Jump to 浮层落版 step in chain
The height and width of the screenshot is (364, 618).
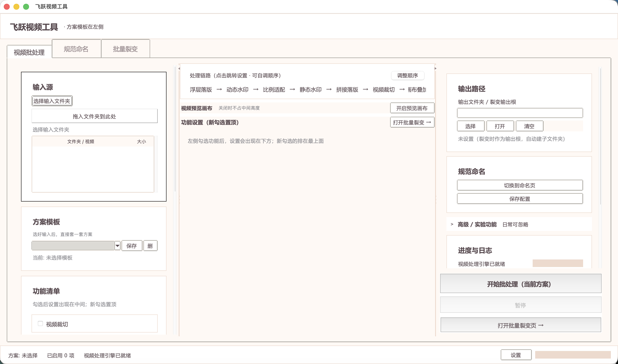[201, 89]
